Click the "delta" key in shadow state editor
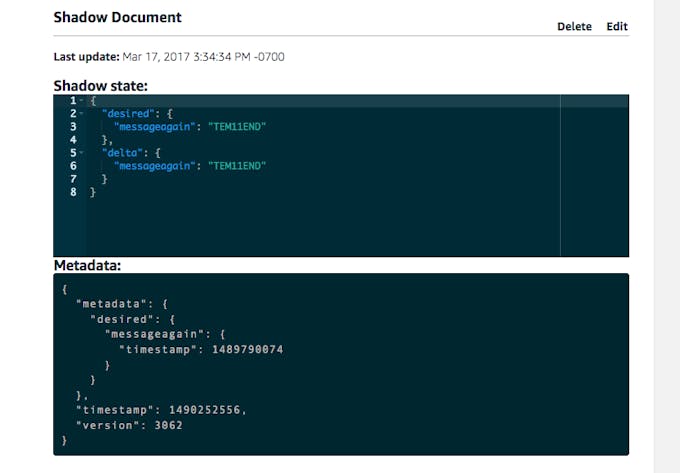The image size is (680, 473). tap(122, 153)
